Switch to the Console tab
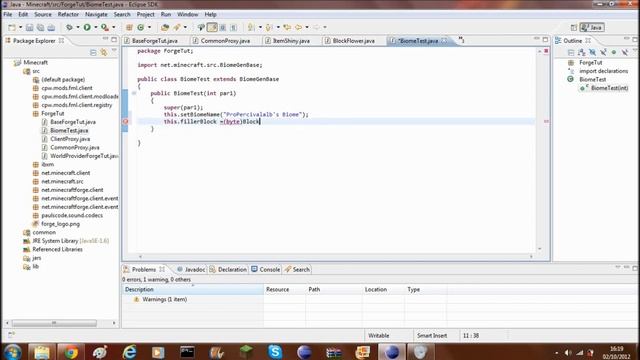 point(266,269)
